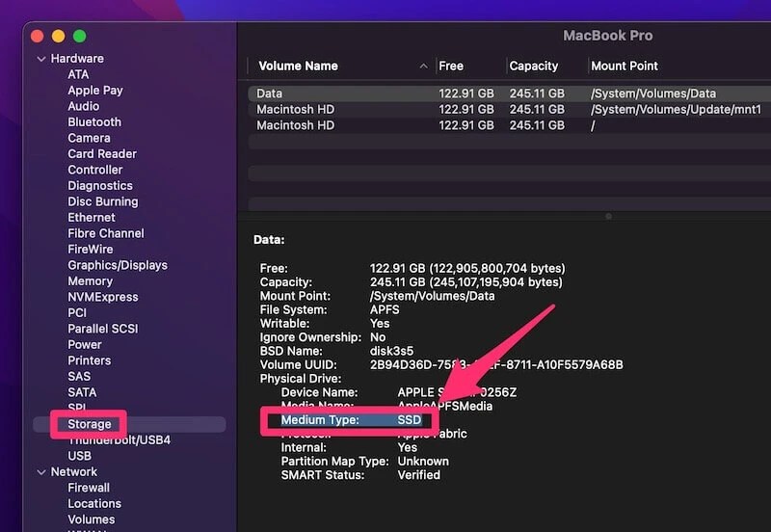Open Apple Pay hardware info
This screenshot has height=532, width=771.
(95, 91)
